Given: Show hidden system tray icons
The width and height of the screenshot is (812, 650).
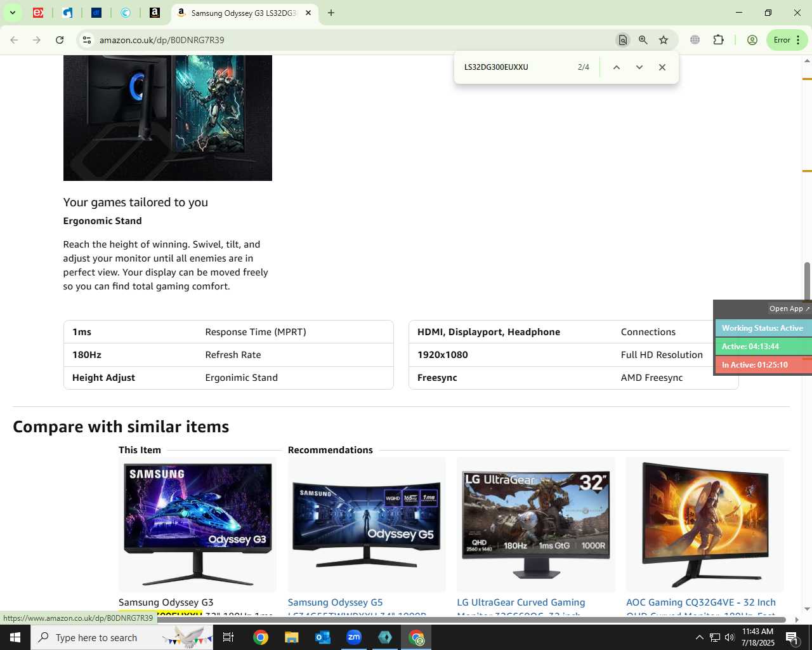Looking at the screenshot, I should (699, 637).
